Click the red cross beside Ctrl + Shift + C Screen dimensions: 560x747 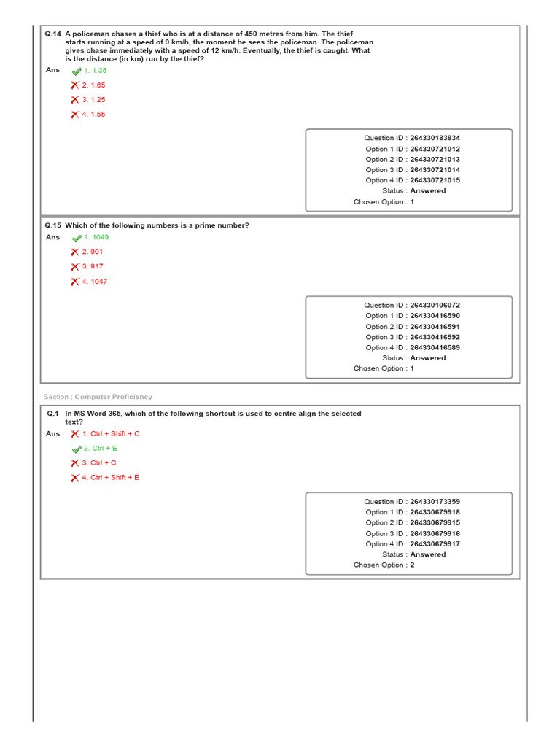(x=75, y=434)
